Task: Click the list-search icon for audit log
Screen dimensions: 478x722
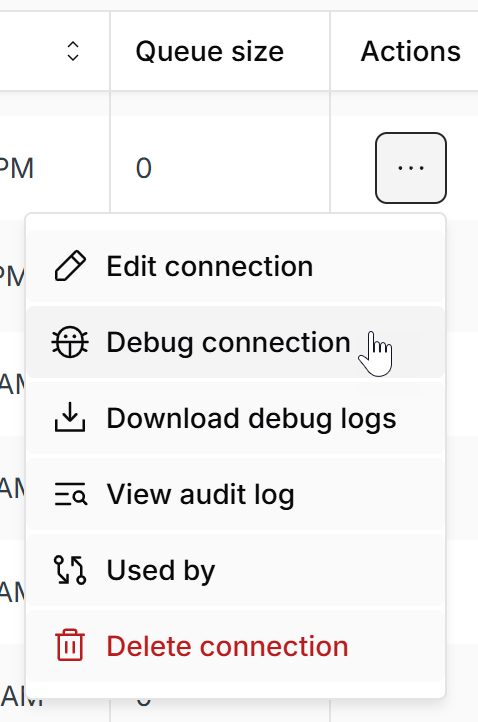Action: click(x=71, y=495)
